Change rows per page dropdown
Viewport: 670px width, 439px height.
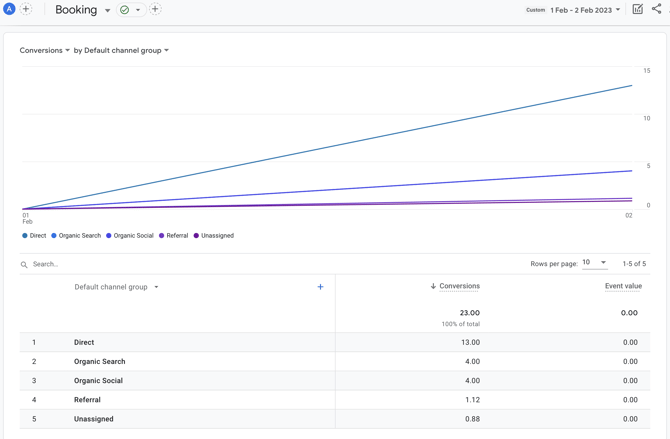tap(594, 263)
